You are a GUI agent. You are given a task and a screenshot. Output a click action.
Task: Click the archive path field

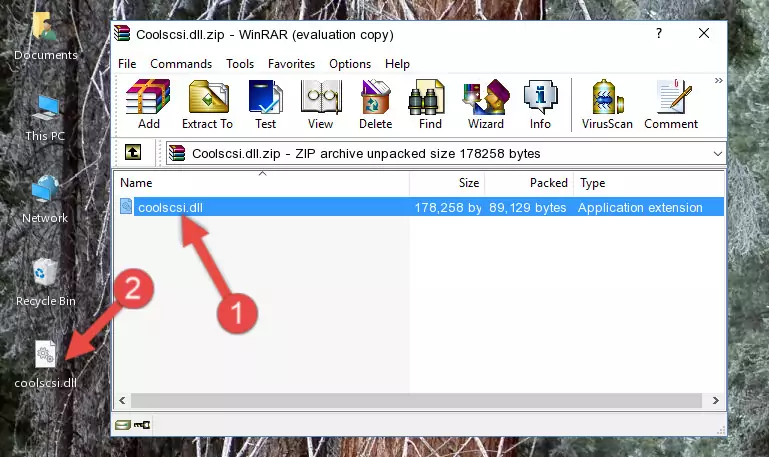[446, 153]
